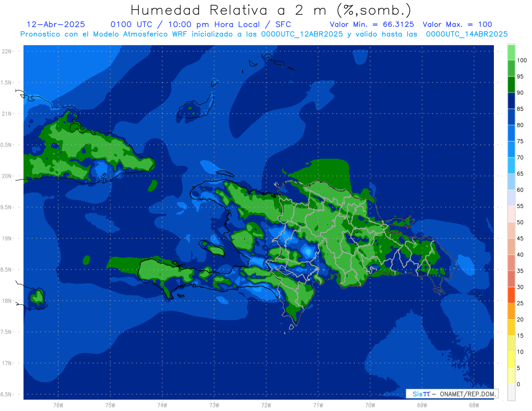532x411 pixels.
Task: Click the legend value '15'
Action: point(520,336)
